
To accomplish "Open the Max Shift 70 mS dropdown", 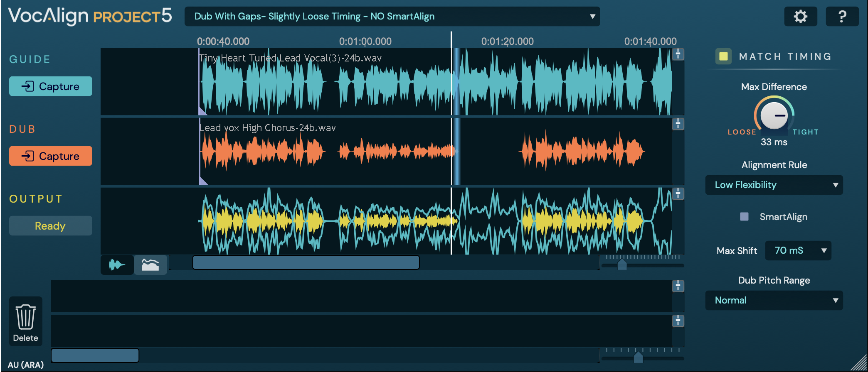I will tap(798, 251).
